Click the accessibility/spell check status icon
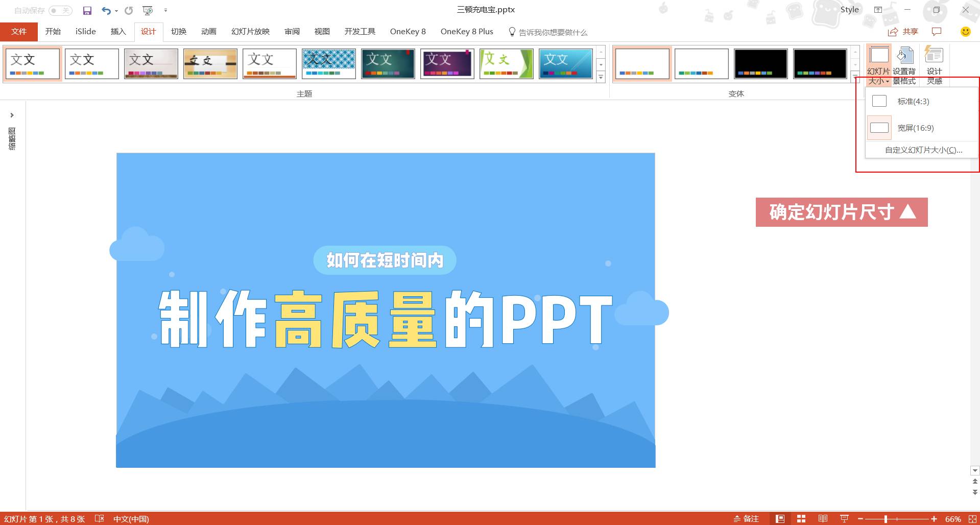Image resolution: width=980 pixels, height=525 pixels. coord(100,518)
